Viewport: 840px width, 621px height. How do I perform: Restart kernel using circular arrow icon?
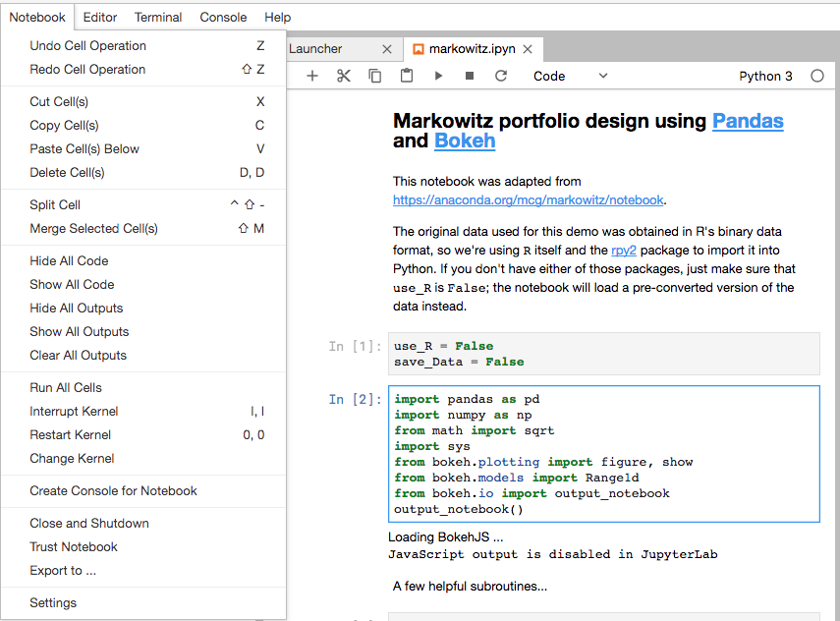click(501, 76)
